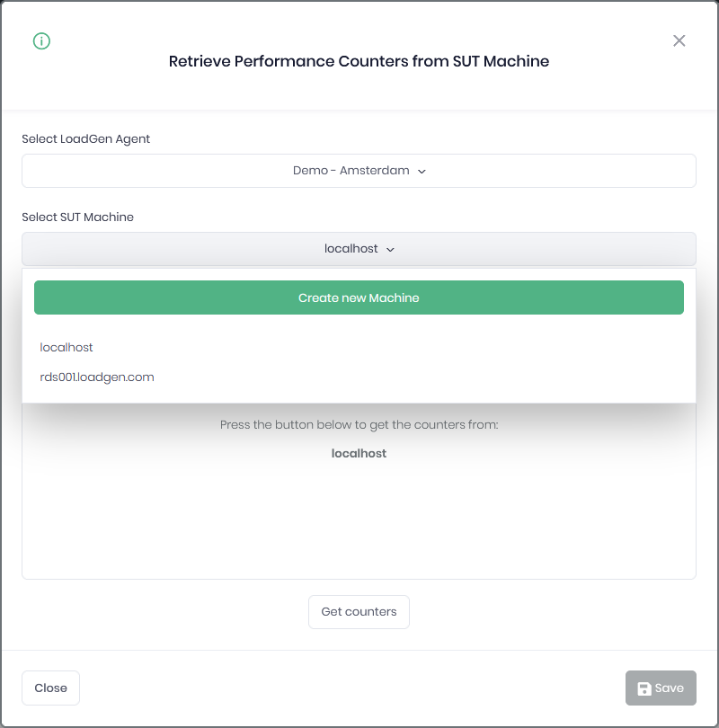Click the Select SUT Machine label
Screen dimensions: 719x728
click(78, 218)
